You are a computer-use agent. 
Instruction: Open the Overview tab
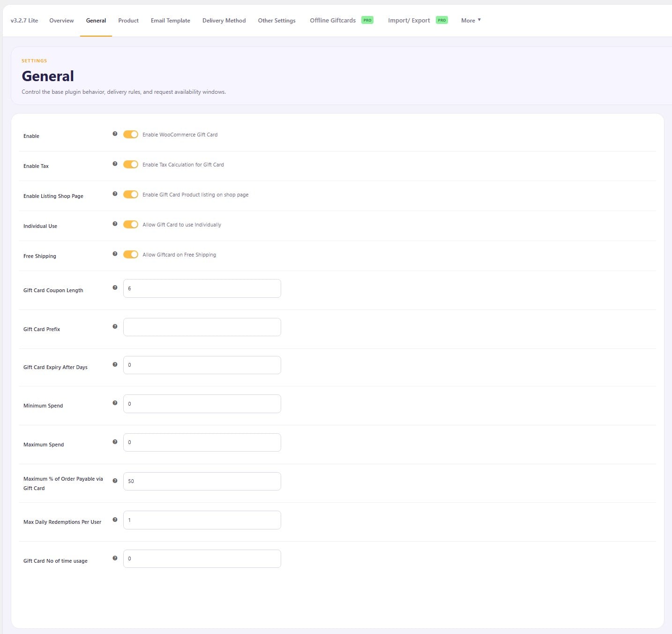(x=61, y=21)
